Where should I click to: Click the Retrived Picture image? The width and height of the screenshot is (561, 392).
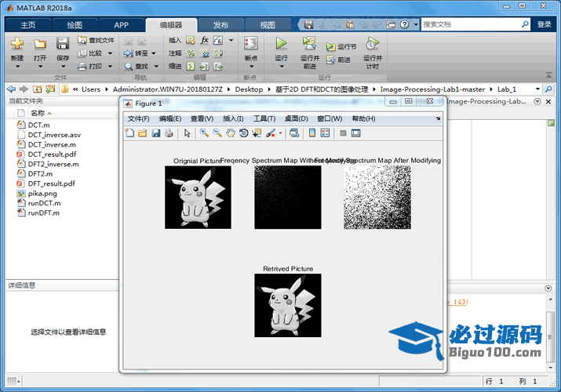click(288, 306)
